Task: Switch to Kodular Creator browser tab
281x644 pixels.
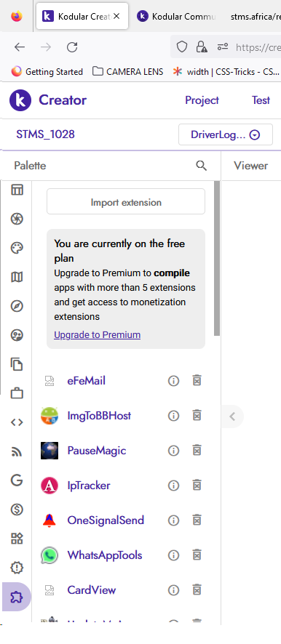Action: click(82, 17)
